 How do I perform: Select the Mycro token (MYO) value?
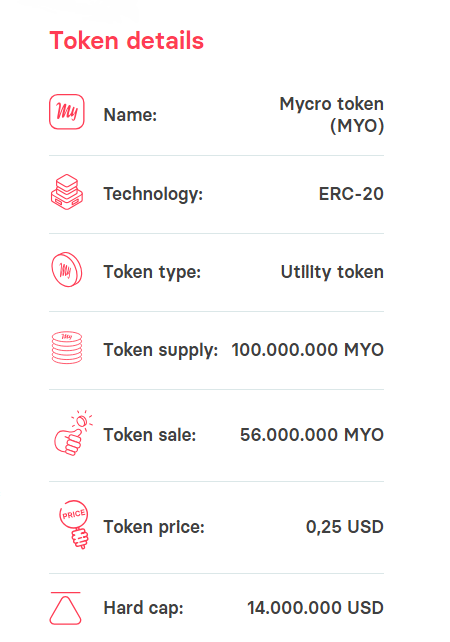(332, 115)
